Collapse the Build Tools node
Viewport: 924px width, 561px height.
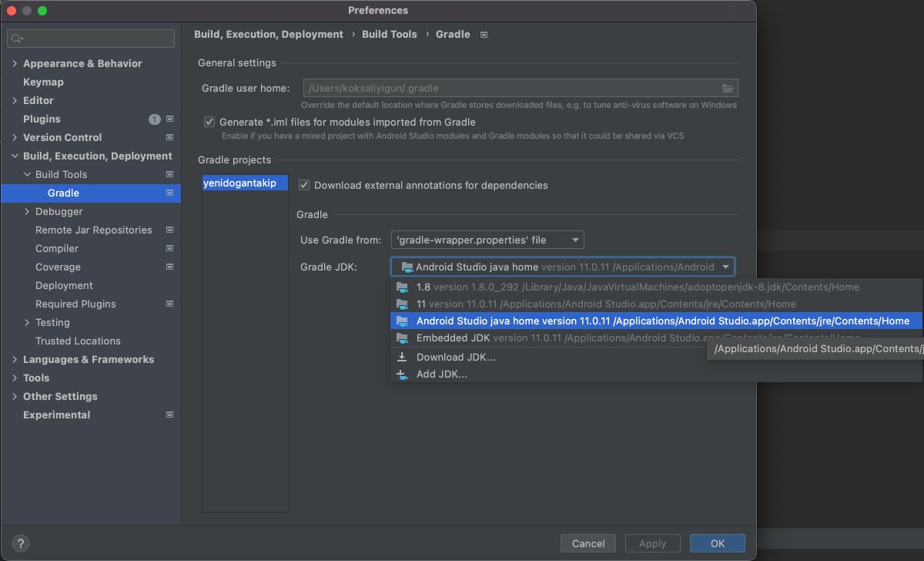[x=27, y=175]
